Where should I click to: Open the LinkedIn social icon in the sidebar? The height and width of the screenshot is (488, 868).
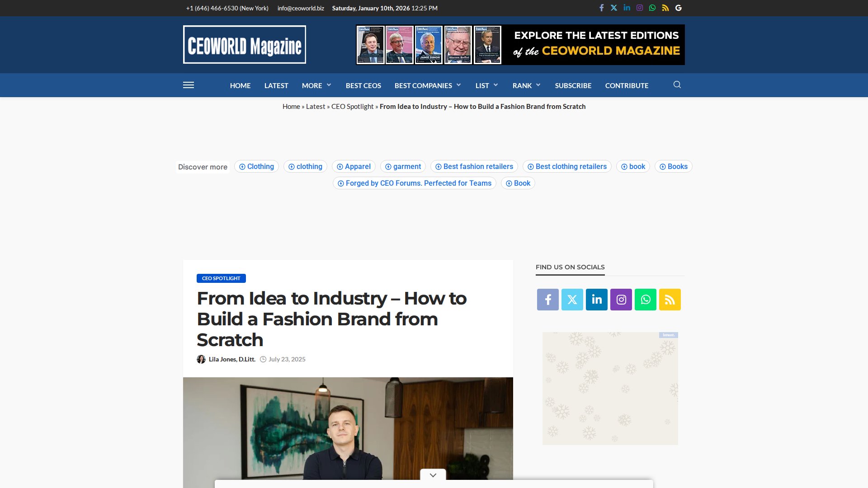click(x=597, y=300)
